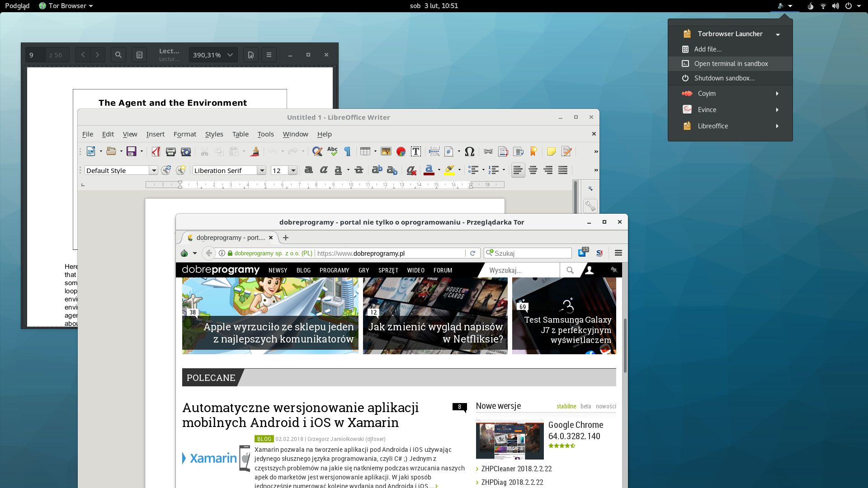Click Clear Direct Formatting icon
Image resolution: width=868 pixels, height=488 pixels.
pos(411,170)
